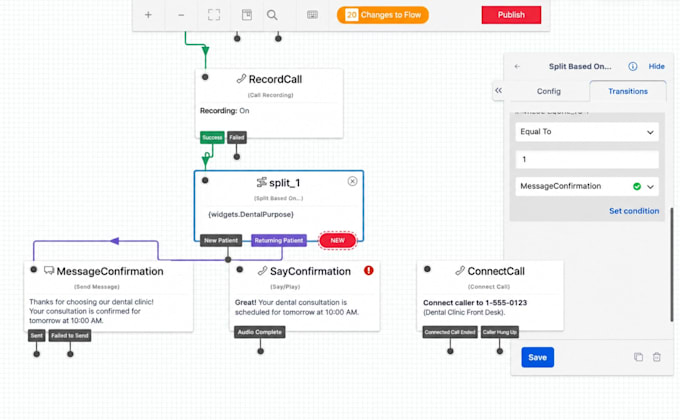Open the widget library panel icon
Image resolution: width=680 pixels, height=420 pixels.
[247, 15]
